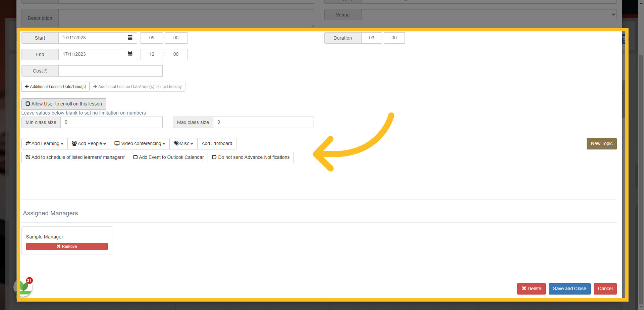Click Save and Close

click(570, 289)
